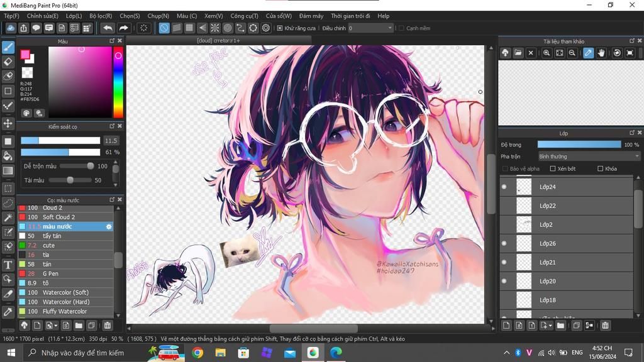
Task: Pop out the Kiểm soát cọ panel
Action: coord(112,126)
